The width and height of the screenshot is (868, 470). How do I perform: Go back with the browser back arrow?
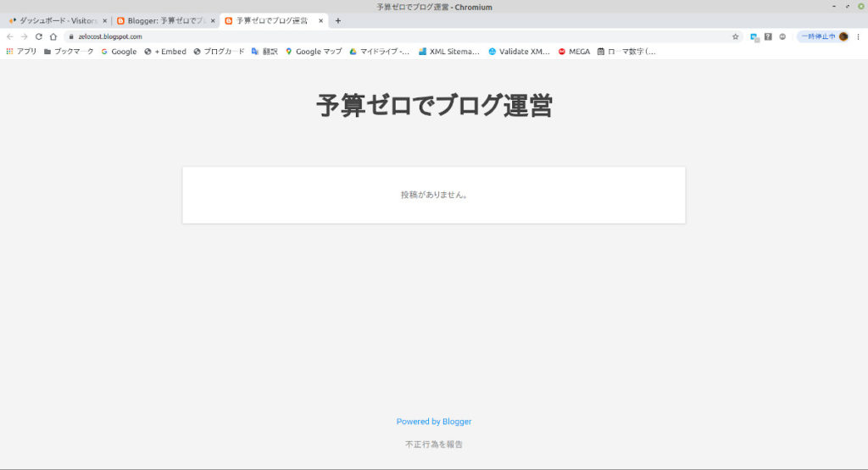(x=10, y=36)
